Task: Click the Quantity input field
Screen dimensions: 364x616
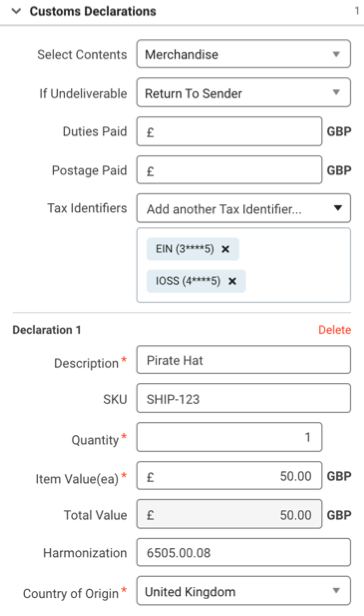Action: (x=229, y=437)
